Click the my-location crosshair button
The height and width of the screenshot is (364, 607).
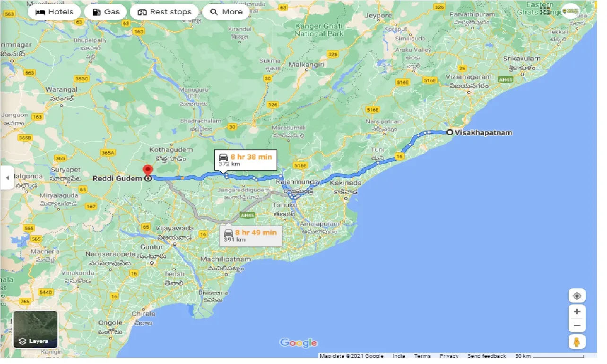pyautogui.click(x=577, y=295)
